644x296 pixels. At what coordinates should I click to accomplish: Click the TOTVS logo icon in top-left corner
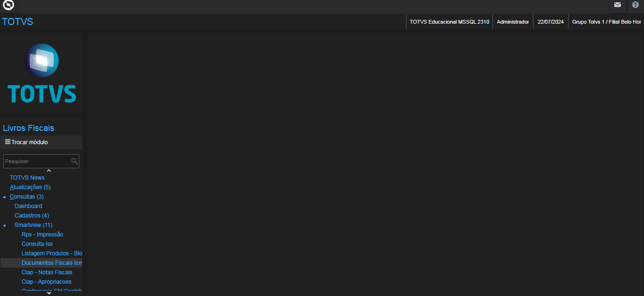pos(8,5)
